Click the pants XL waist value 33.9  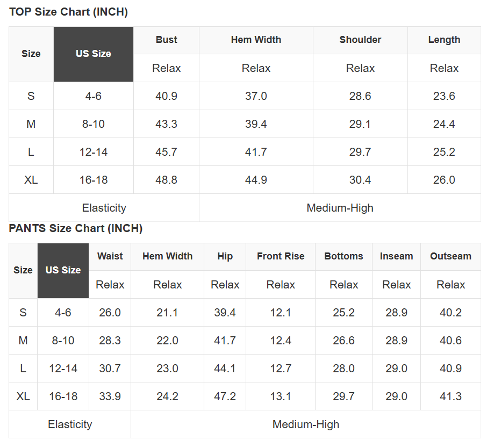point(110,396)
